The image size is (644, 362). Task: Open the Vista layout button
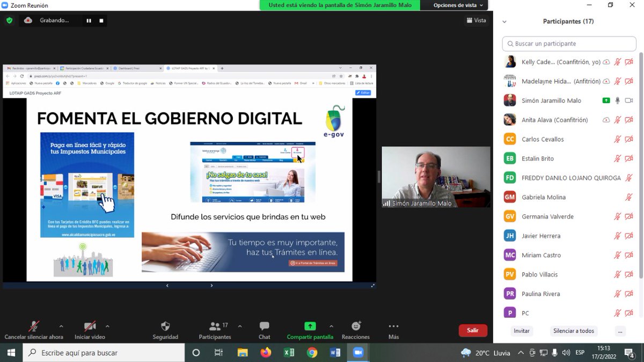point(477,20)
